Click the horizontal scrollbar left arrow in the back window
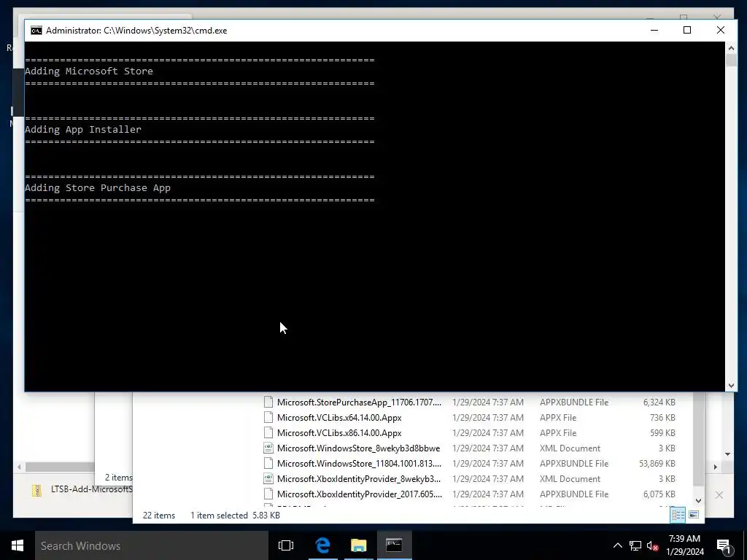The height and width of the screenshot is (560, 747). point(19,467)
